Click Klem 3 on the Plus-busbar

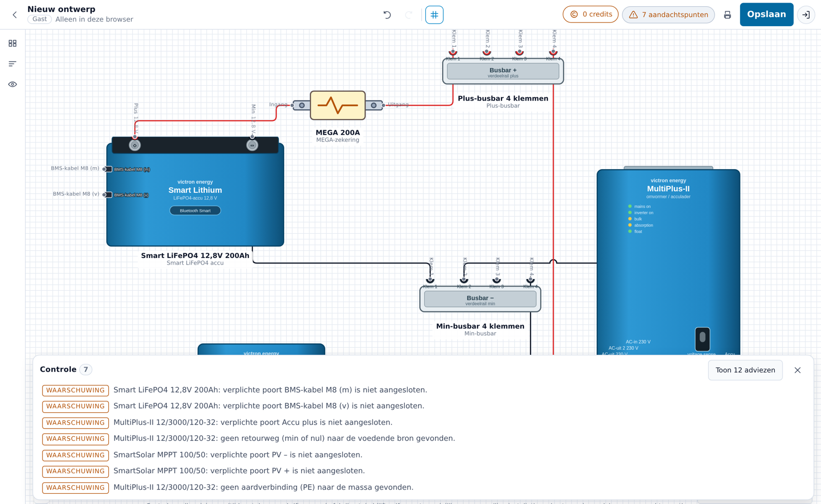(x=519, y=52)
